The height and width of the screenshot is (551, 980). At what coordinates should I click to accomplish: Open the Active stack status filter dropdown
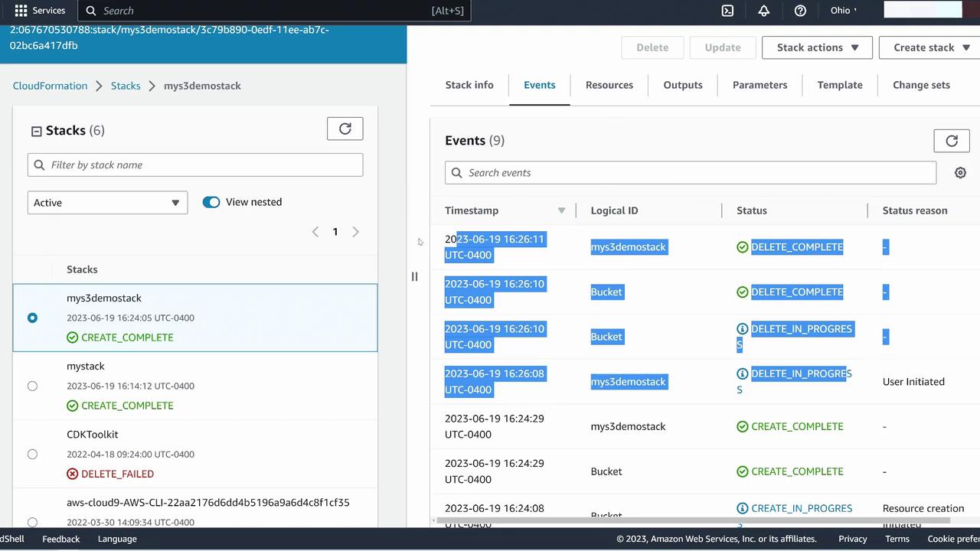[107, 203]
